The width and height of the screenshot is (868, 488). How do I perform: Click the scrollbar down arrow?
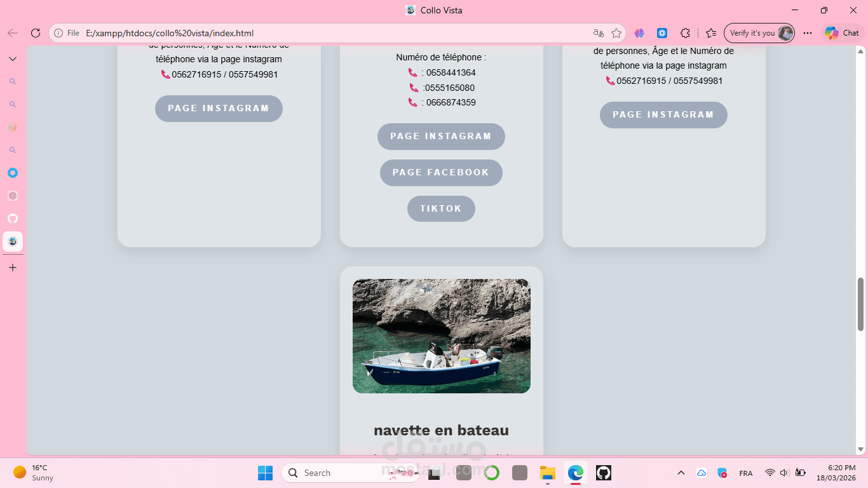[861, 449]
